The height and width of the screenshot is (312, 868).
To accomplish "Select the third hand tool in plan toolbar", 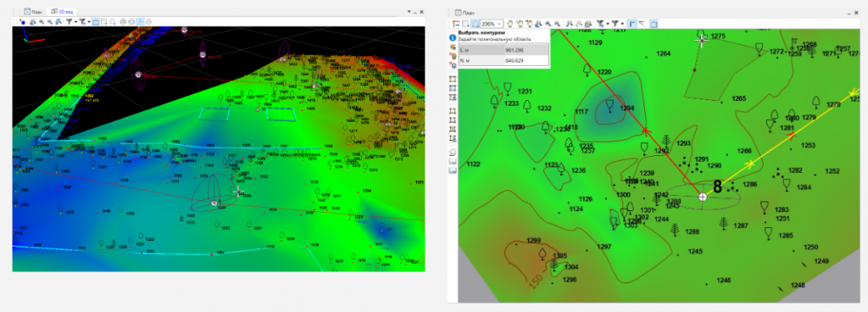I will pyautogui.click(x=530, y=24).
